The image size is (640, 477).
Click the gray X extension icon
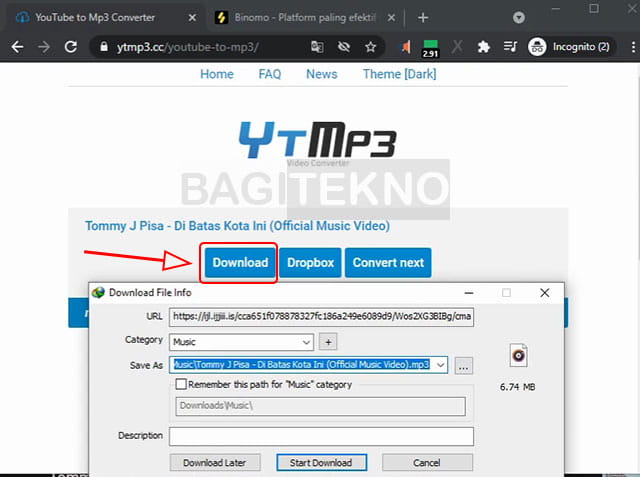(457, 47)
